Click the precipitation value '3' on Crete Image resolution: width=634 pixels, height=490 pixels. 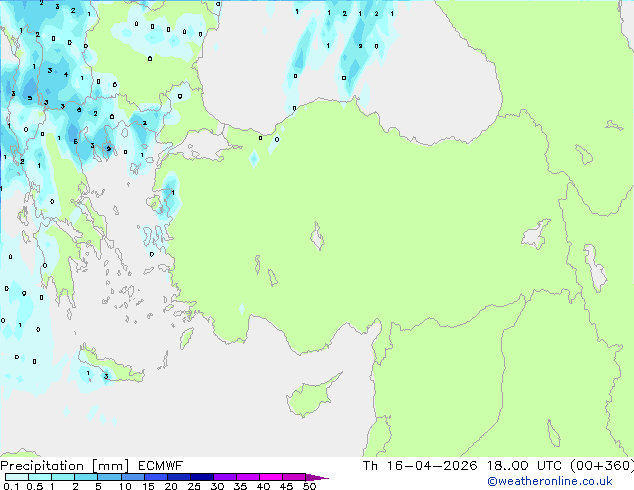(106, 376)
